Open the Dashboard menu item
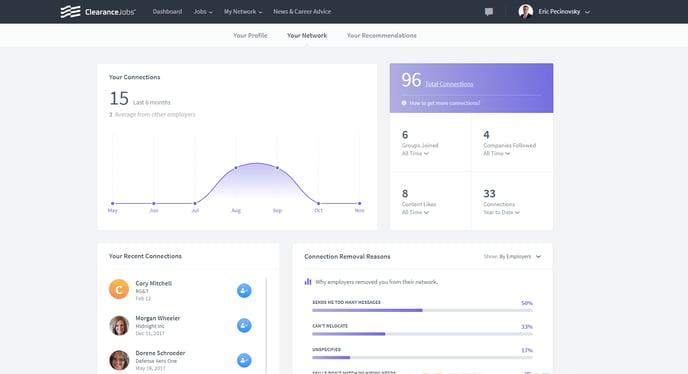 tap(167, 11)
